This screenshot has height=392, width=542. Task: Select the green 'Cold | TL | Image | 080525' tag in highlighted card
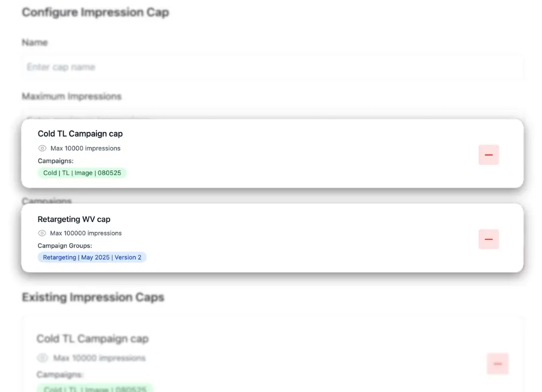(x=82, y=173)
